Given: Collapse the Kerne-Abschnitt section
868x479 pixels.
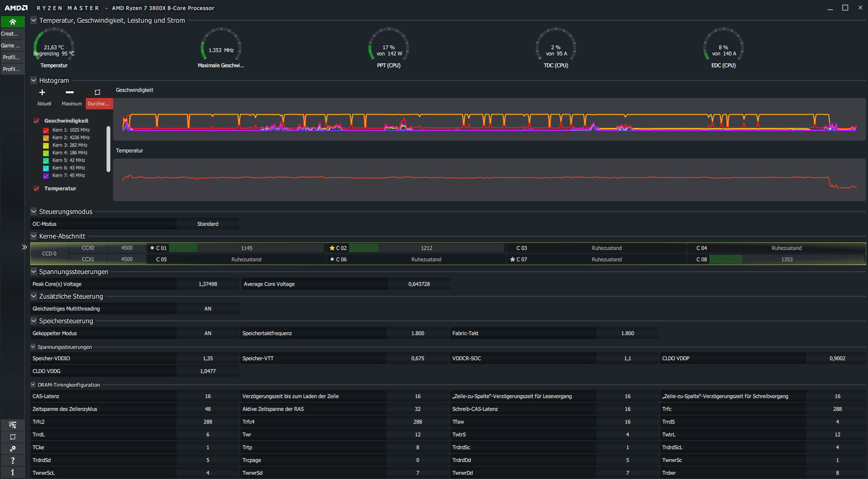Looking at the screenshot, I should click(34, 236).
